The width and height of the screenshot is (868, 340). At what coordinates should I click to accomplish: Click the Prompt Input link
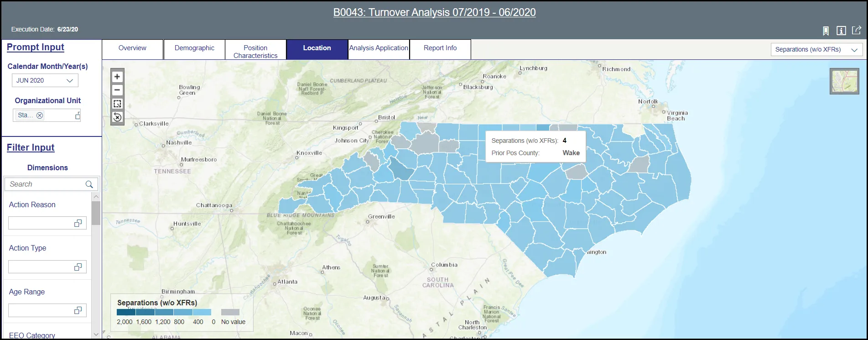click(35, 47)
